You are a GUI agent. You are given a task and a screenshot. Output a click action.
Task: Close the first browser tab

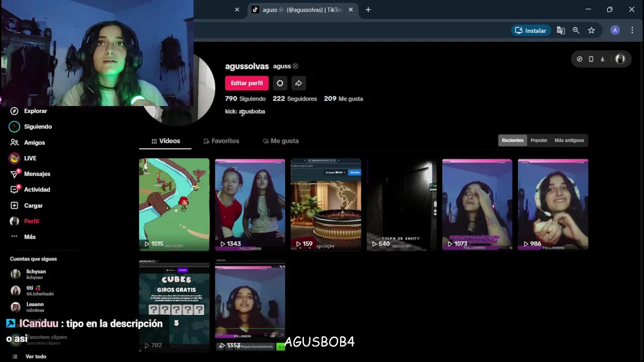click(x=237, y=10)
